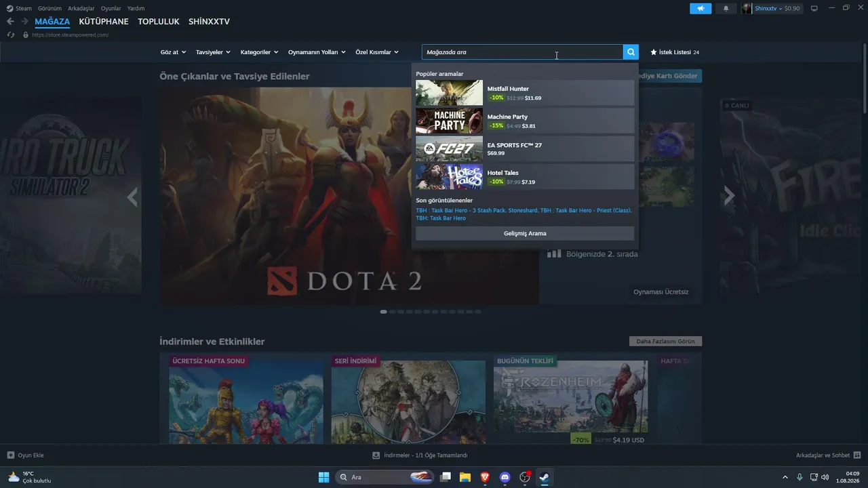
Task: Show hidden tray icons chevron
Action: (785, 477)
